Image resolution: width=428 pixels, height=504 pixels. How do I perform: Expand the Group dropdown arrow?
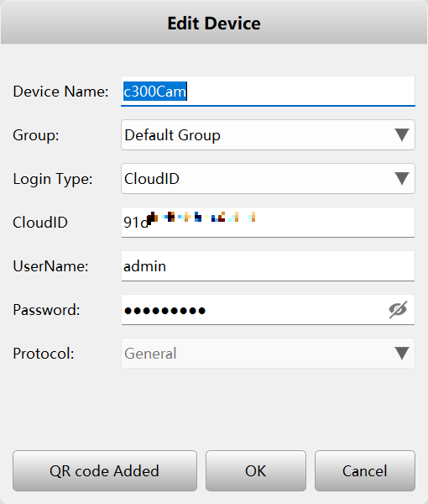coord(402,135)
